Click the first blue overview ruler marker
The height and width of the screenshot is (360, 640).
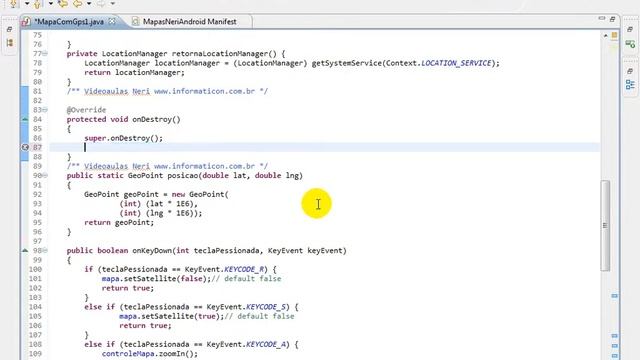(x=614, y=296)
